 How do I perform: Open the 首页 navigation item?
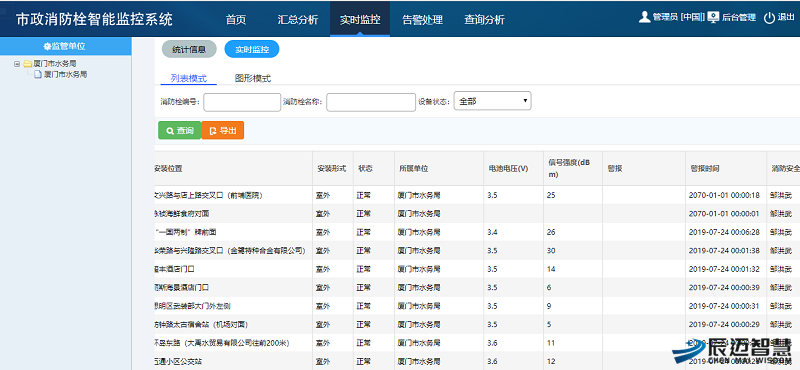(x=236, y=20)
